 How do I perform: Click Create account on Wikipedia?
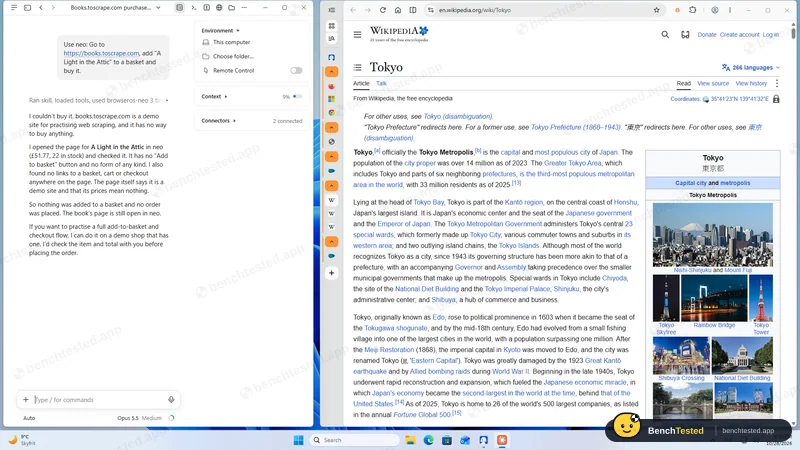click(739, 35)
